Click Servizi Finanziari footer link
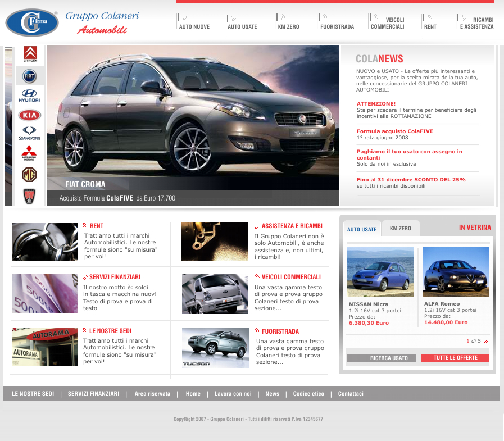Image resolution: width=504 pixels, height=441 pixels. 93,394
